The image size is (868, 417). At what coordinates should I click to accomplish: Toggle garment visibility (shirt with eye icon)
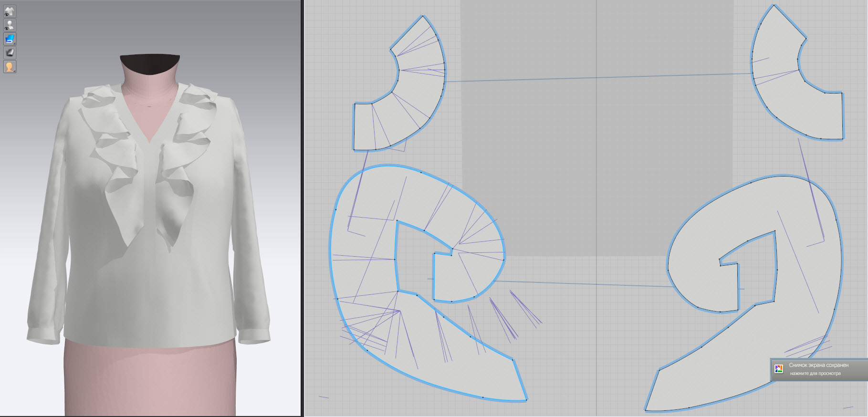[x=10, y=11]
